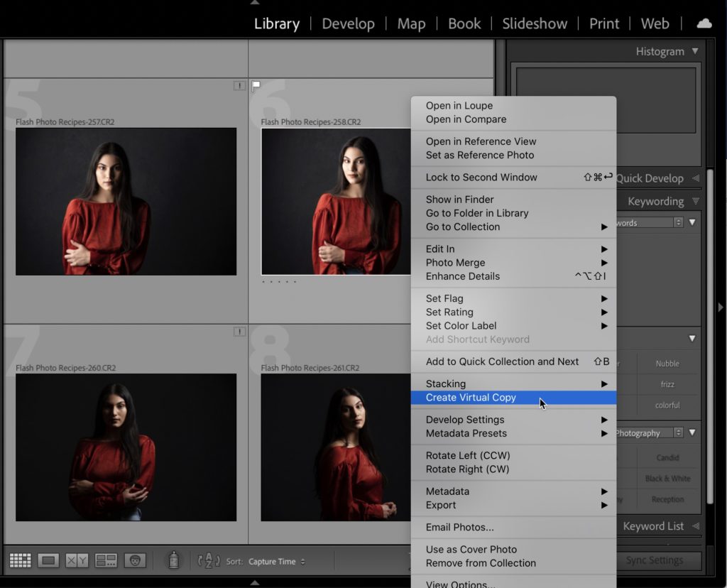Screen dimensions: 727x588
Task: Select the Survey view icon
Action: [105, 560]
